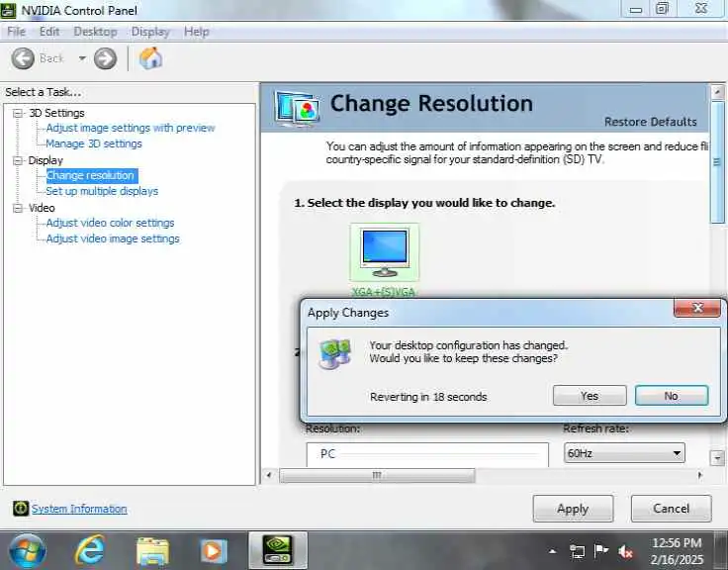This screenshot has height=570, width=728.
Task: Close the Apply Changes dialog
Action: pyautogui.click(x=697, y=308)
